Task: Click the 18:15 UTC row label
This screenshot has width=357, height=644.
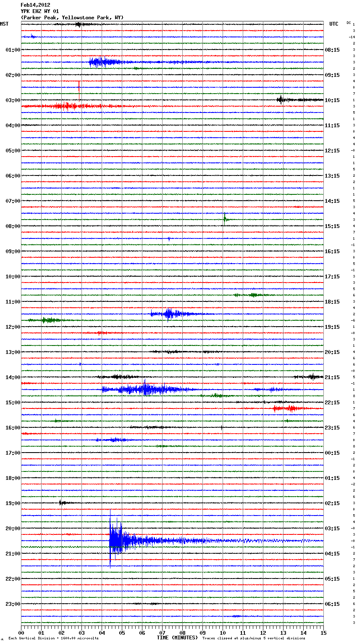Action: point(332,302)
